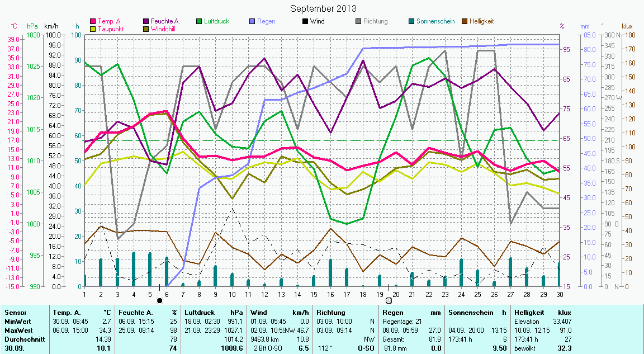Click the black Wind legend swatch

pyautogui.click(x=305, y=22)
